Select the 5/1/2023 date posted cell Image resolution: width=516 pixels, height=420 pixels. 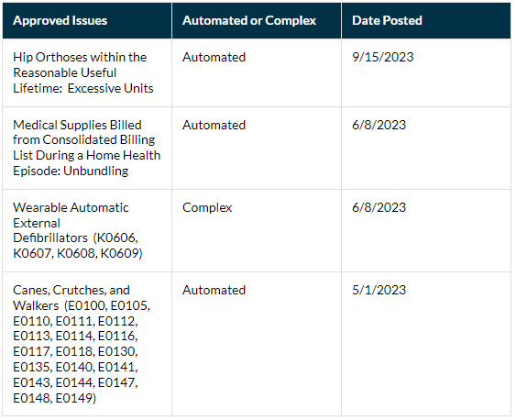click(379, 290)
